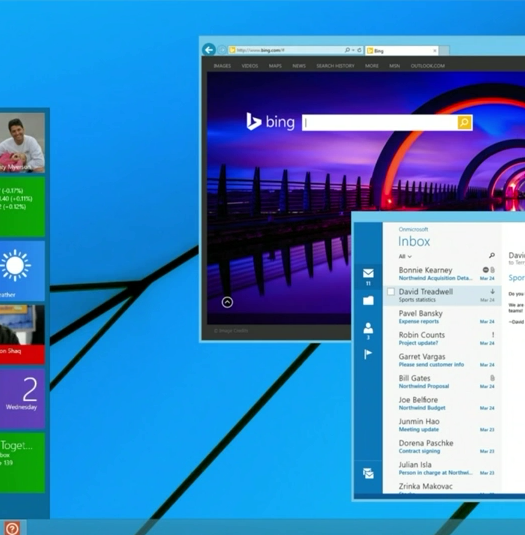Open IMAGES in the Bing navigation bar
The height and width of the screenshot is (535, 525).
pyautogui.click(x=222, y=66)
